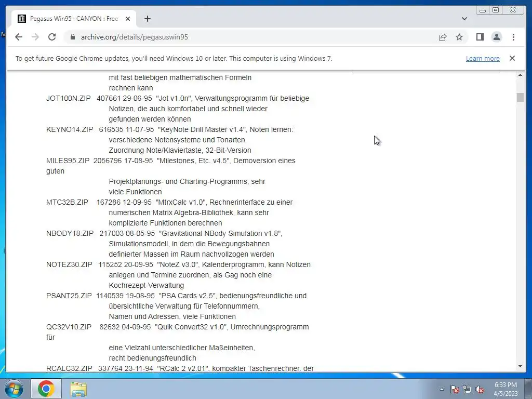Click the text "PSA Cards v2.5"

click(187, 296)
